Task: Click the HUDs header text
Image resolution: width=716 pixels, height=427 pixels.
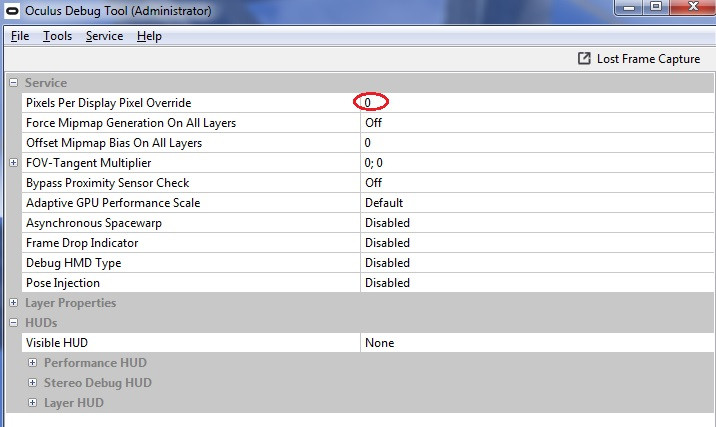Action: click(x=41, y=323)
